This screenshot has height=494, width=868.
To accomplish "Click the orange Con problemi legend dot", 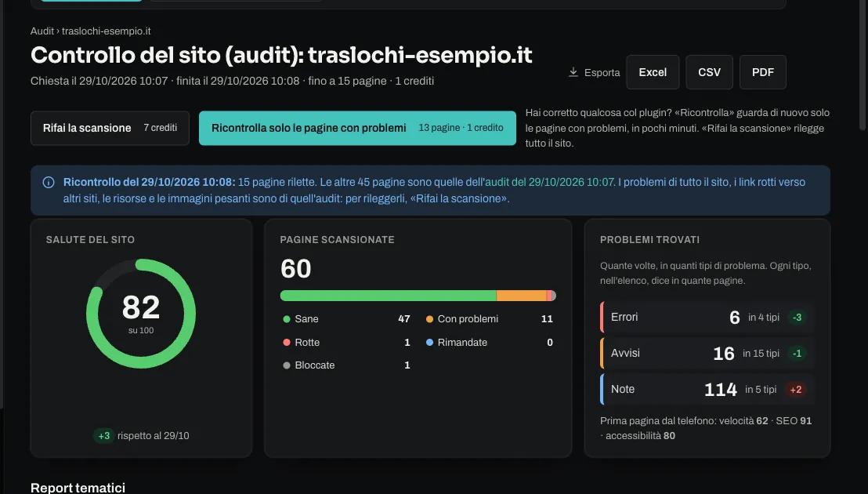I will click(429, 319).
